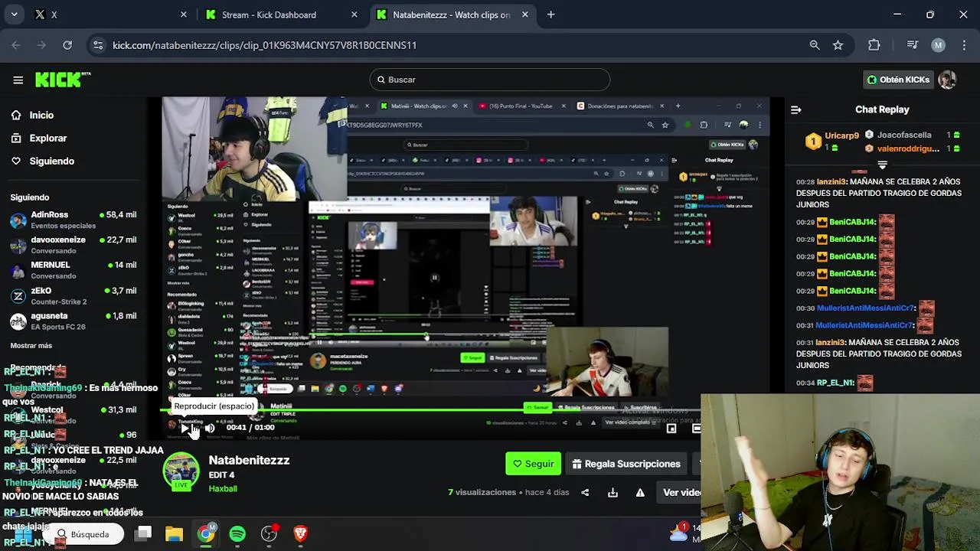The height and width of the screenshot is (551, 980).
Task: Click Regala Suscripciones button
Action: pos(626,464)
